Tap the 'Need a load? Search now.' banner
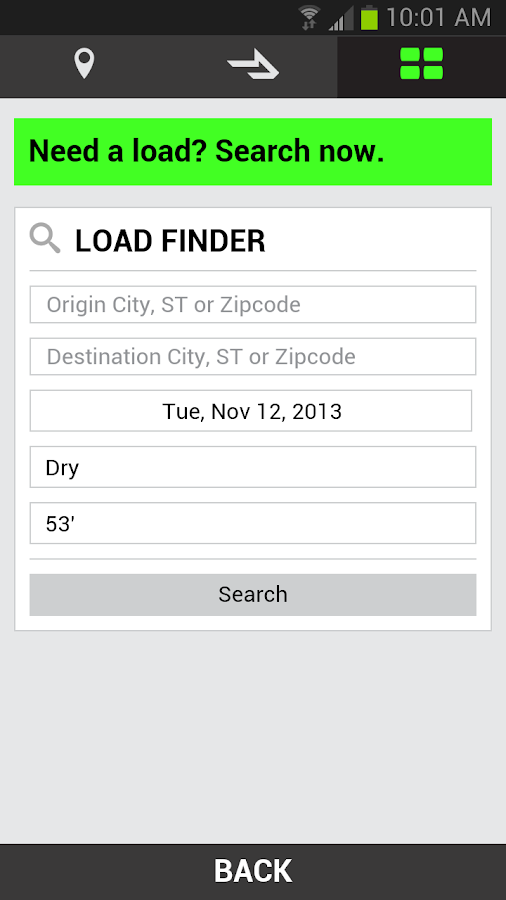The height and width of the screenshot is (900, 506). [x=253, y=152]
